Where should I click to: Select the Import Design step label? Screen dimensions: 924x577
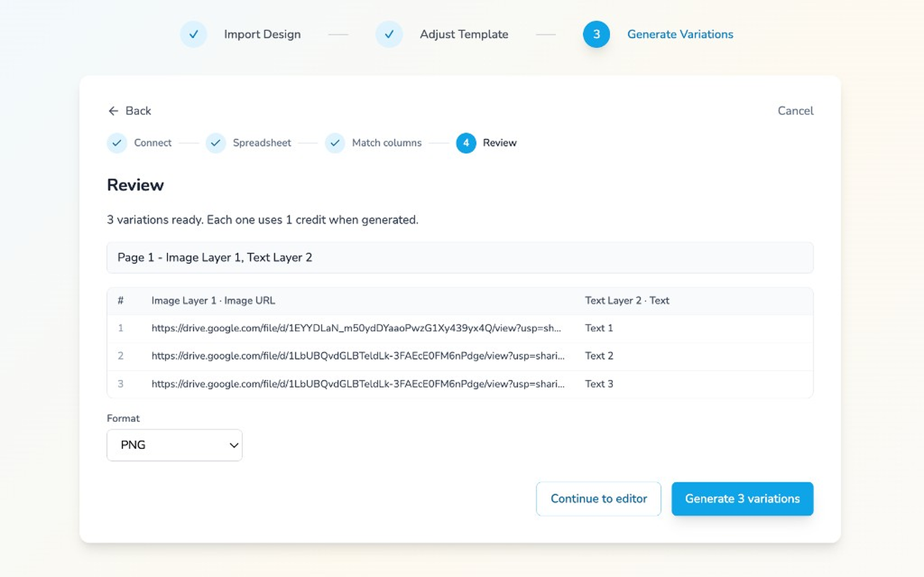(x=262, y=34)
